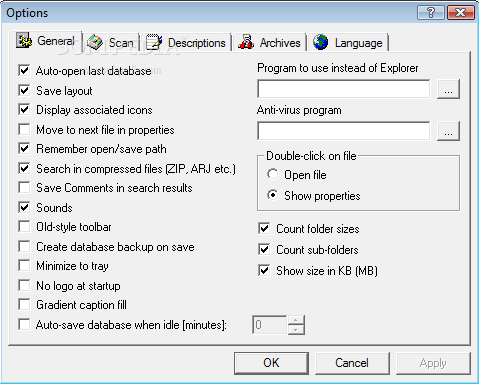Browse for the Anti-virus program

pyautogui.click(x=448, y=131)
